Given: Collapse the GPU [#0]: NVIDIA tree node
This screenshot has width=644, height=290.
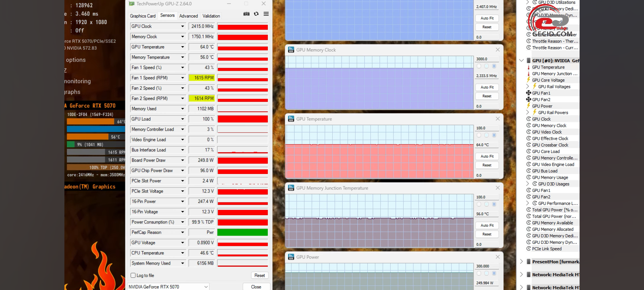Looking at the screenshot, I should [x=521, y=60].
